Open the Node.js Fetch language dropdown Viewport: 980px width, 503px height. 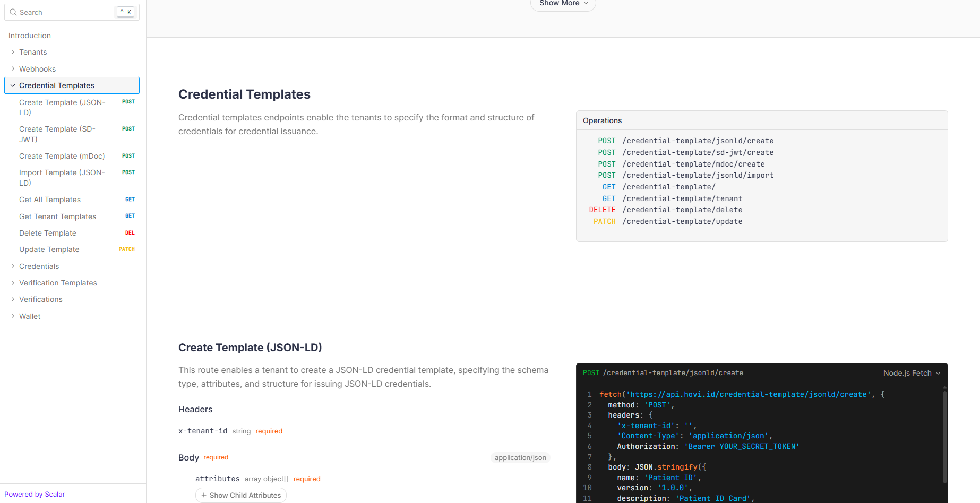point(911,373)
